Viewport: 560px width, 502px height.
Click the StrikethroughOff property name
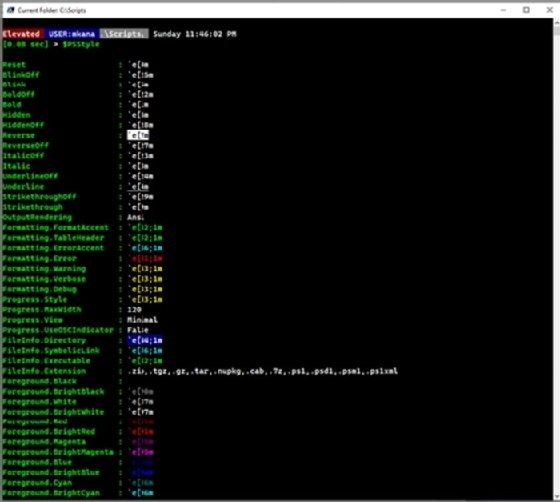click(39, 197)
